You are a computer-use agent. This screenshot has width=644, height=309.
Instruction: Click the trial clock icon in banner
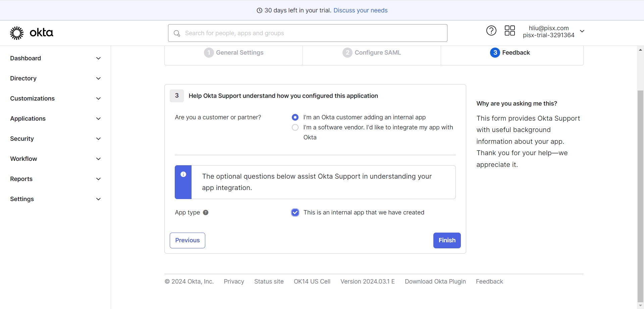click(259, 10)
